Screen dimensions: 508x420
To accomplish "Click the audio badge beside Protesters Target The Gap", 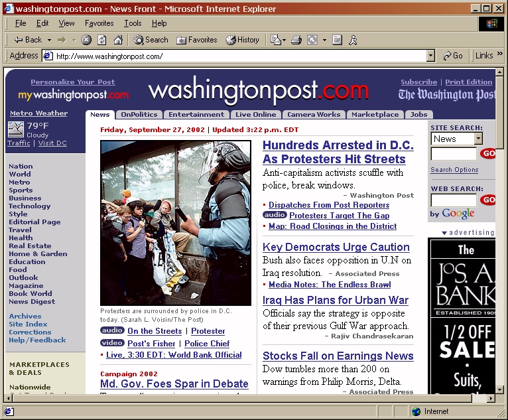I will [x=275, y=215].
